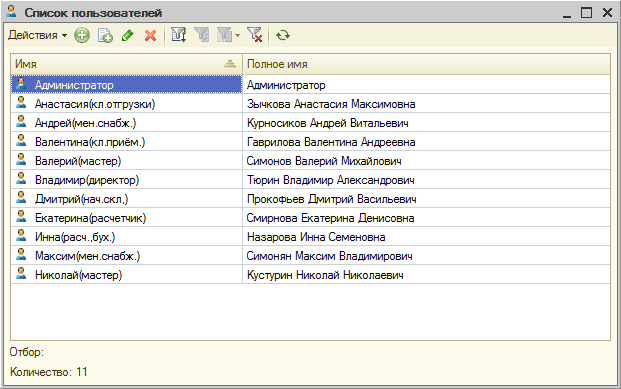621x389 pixels.
Task: Click the Disable filter icon
Action: coord(255,35)
